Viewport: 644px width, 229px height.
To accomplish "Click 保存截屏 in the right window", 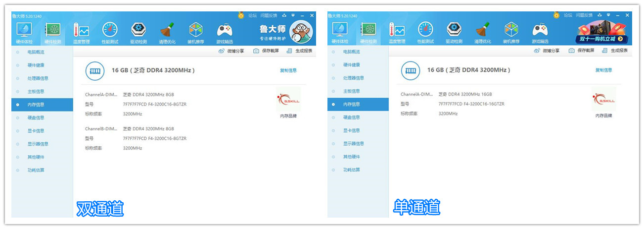I will point(582,51).
